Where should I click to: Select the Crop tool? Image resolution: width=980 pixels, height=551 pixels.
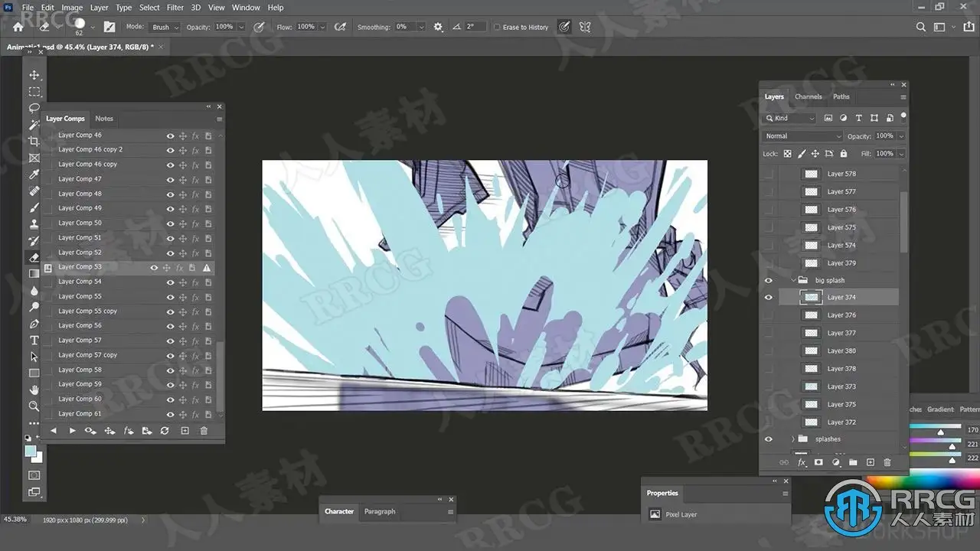click(x=34, y=142)
